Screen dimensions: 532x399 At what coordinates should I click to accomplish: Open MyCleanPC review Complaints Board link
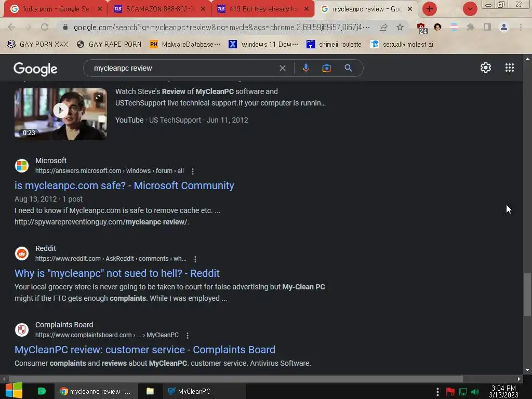click(145, 350)
